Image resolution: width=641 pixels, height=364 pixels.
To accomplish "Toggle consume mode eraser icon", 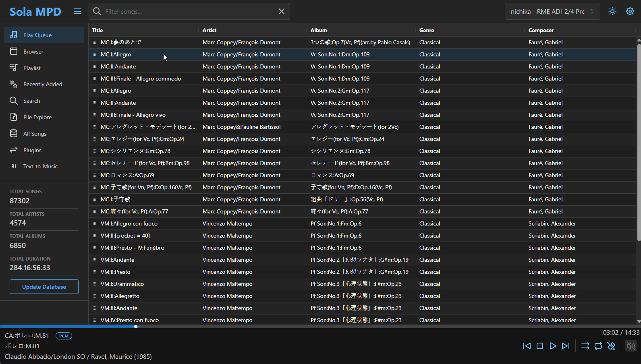I will pos(611,346).
